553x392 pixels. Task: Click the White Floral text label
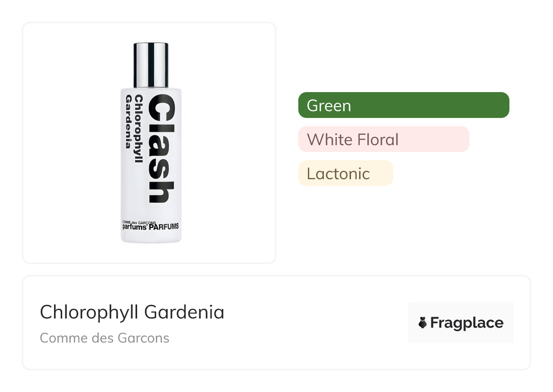click(x=353, y=140)
